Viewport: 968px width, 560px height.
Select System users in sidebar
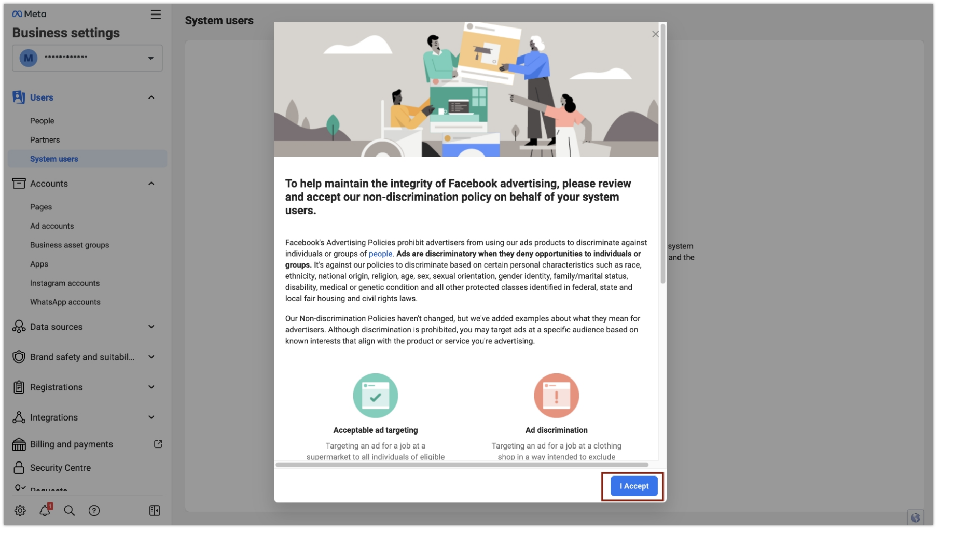[x=87, y=159]
